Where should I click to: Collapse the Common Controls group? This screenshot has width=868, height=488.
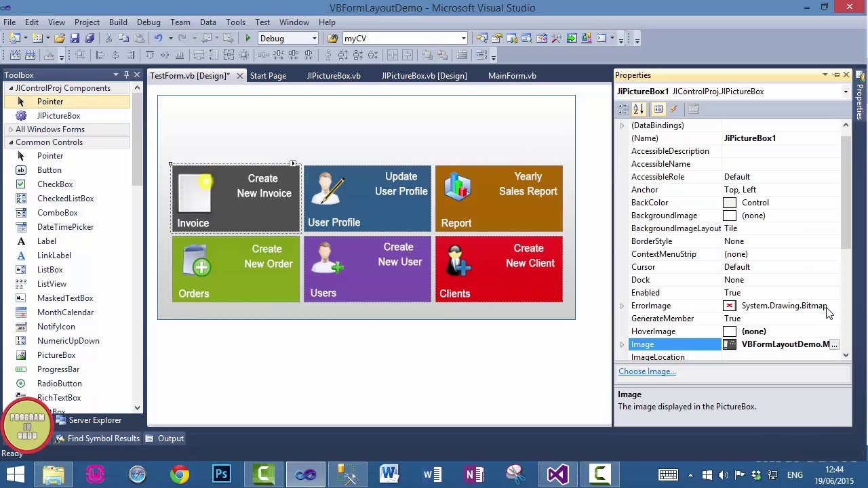click(11, 142)
